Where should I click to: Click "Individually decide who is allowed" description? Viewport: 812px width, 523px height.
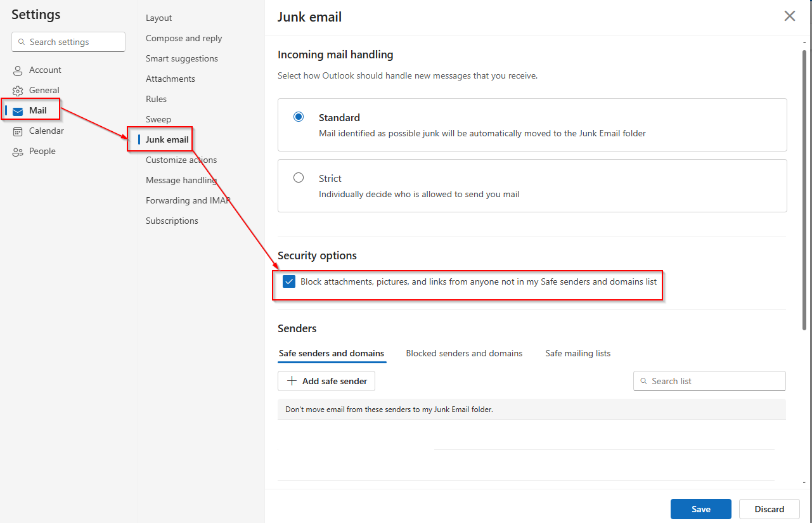[x=419, y=194]
